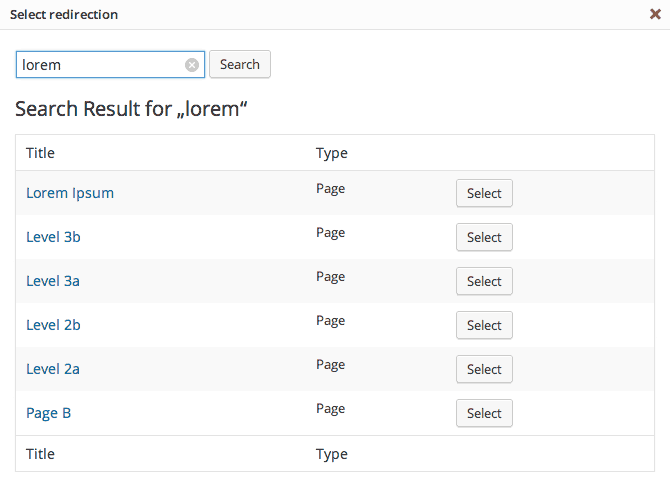Click the Type label in the table footer

click(331, 454)
